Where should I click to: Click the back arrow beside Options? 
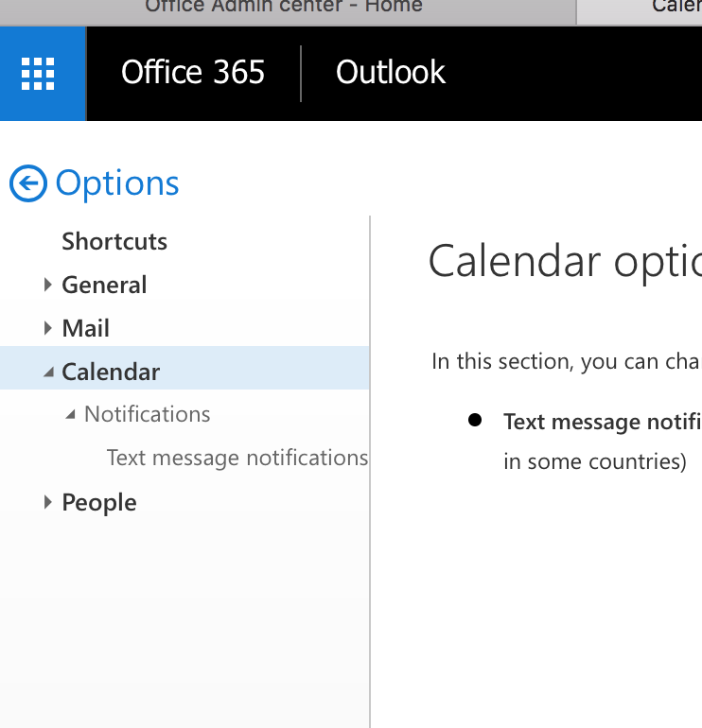28,183
